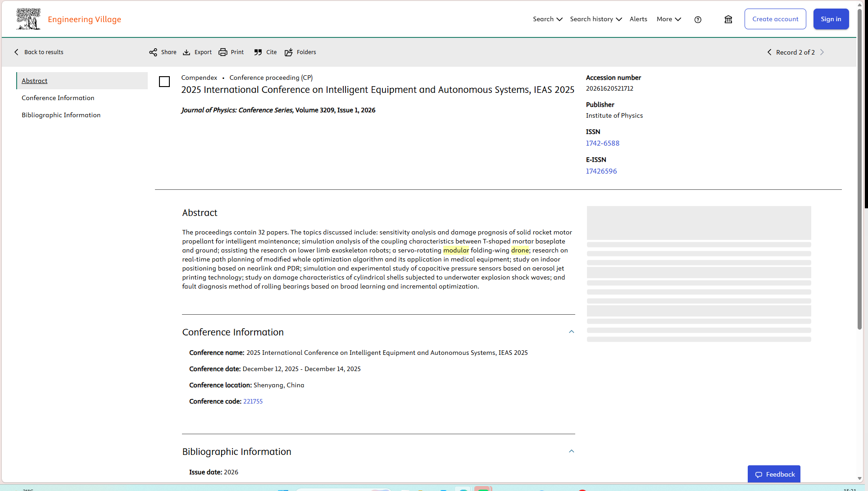The width and height of the screenshot is (868, 491).
Task: Click the Engineering Village tree logo
Action: pyautogui.click(x=28, y=19)
